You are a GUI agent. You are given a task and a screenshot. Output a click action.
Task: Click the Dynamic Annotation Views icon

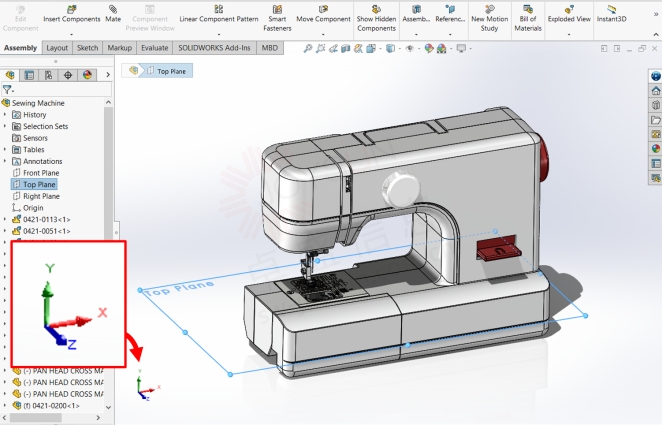point(358,49)
